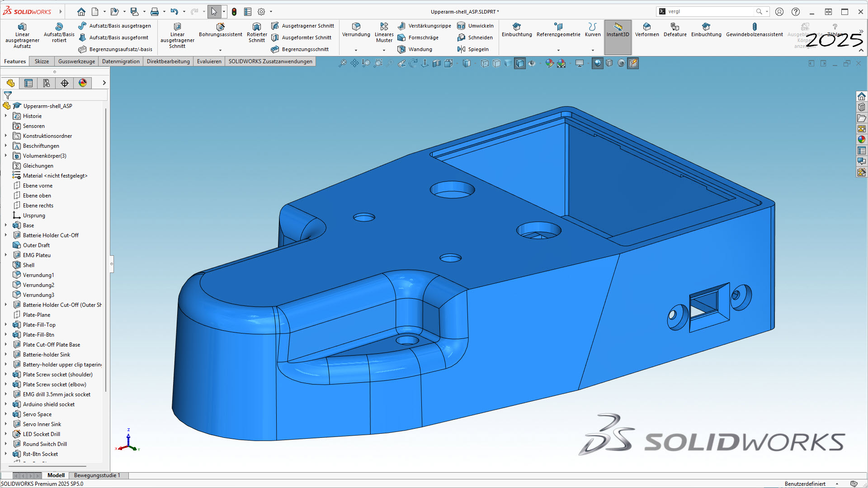Click the Zoom to Fit view icon
The width and height of the screenshot is (868, 488).
[x=343, y=63]
